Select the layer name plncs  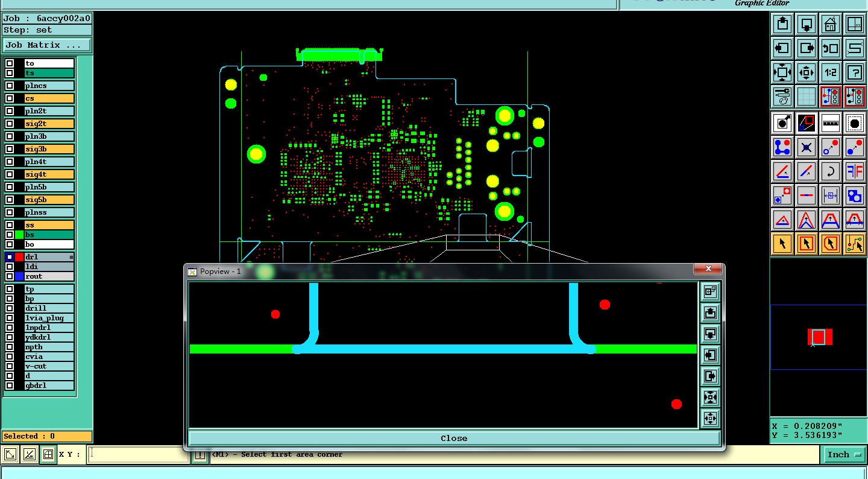pyautogui.click(x=49, y=86)
